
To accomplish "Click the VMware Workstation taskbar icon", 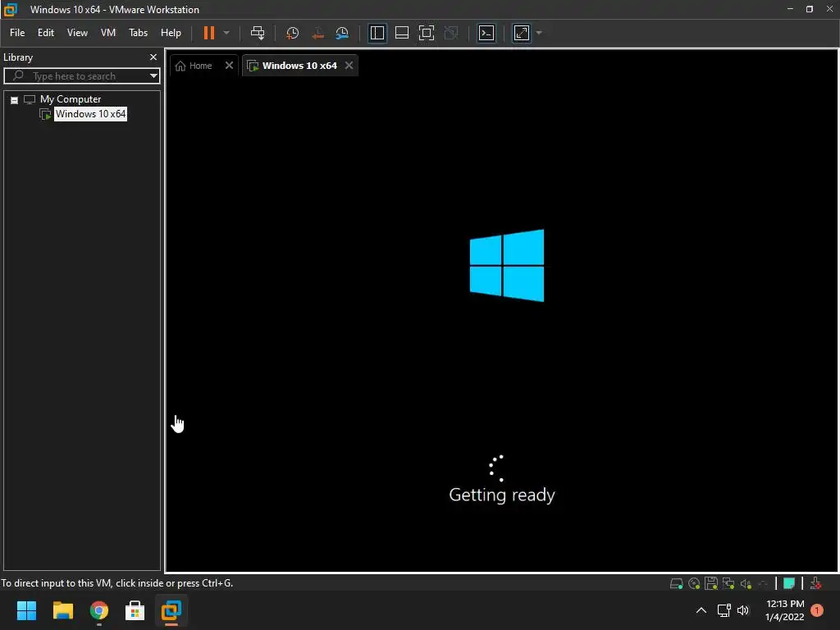I will pyautogui.click(x=171, y=610).
